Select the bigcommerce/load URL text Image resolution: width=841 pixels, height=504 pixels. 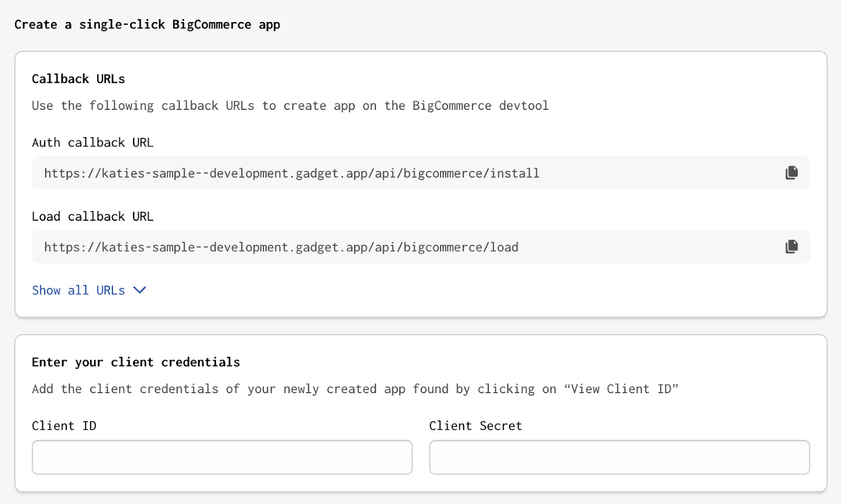click(x=281, y=247)
